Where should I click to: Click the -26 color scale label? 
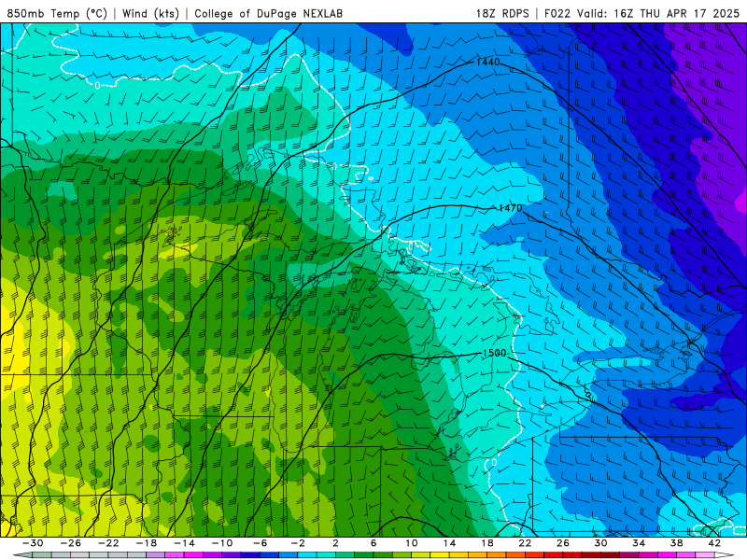71,543
